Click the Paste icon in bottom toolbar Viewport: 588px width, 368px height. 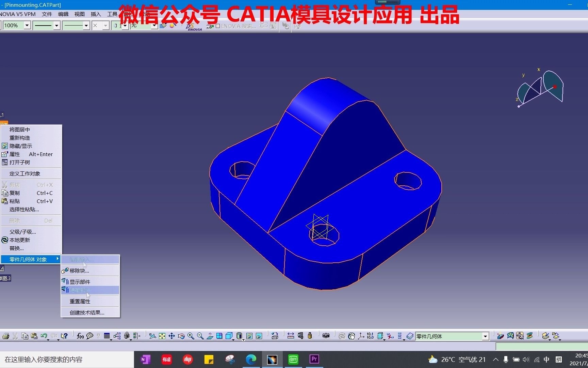34,336
